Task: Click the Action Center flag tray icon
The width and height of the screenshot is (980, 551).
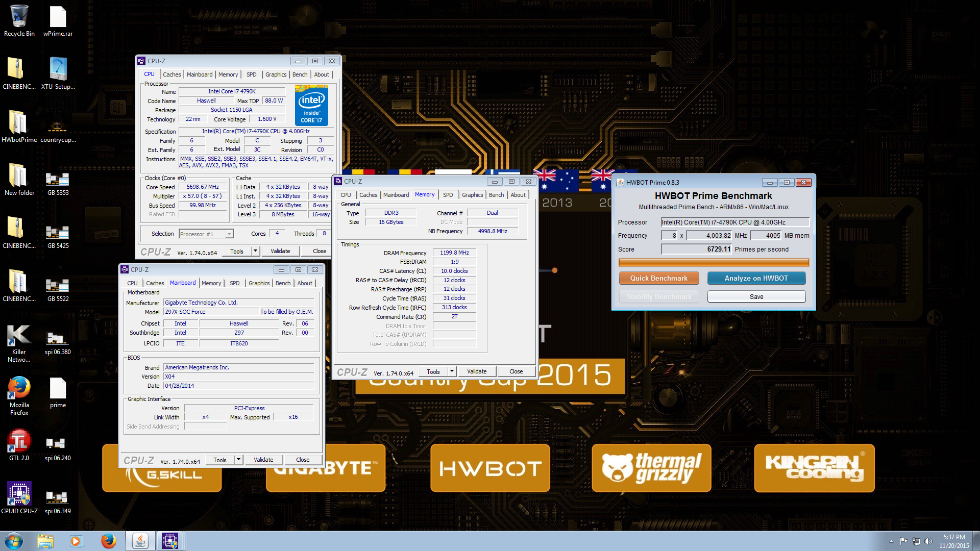Action: (x=903, y=541)
